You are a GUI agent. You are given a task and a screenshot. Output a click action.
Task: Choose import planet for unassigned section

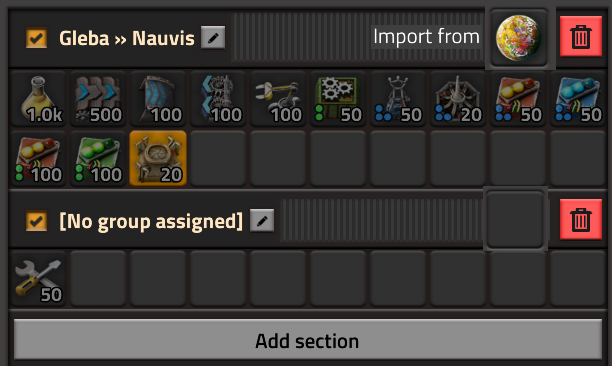click(x=516, y=220)
